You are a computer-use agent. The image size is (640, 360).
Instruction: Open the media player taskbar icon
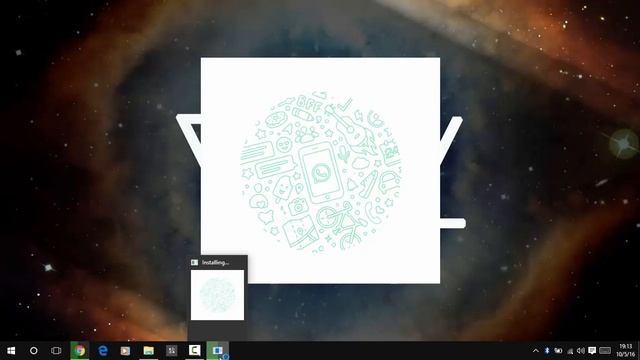pyautogui.click(x=125, y=351)
